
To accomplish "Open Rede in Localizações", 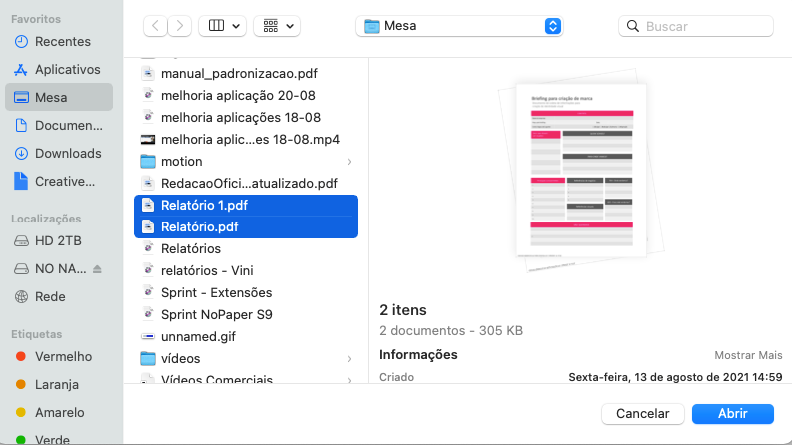I will coord(50,297).
